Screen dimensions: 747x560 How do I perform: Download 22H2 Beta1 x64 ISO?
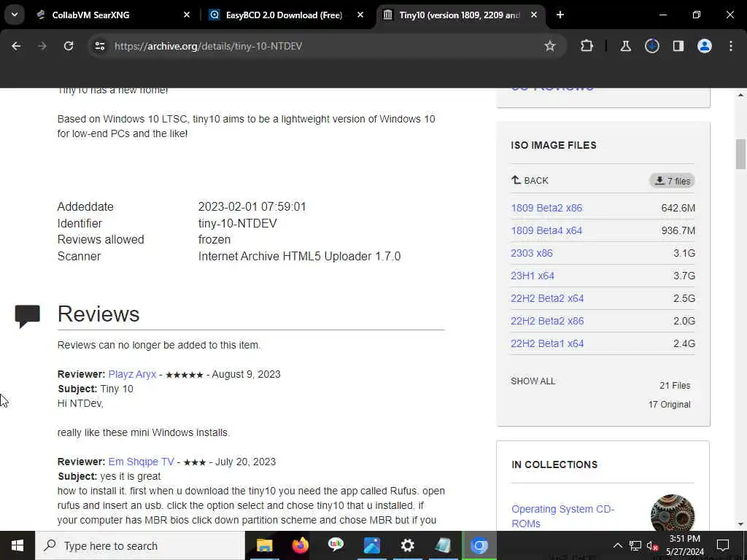(547, 343)
